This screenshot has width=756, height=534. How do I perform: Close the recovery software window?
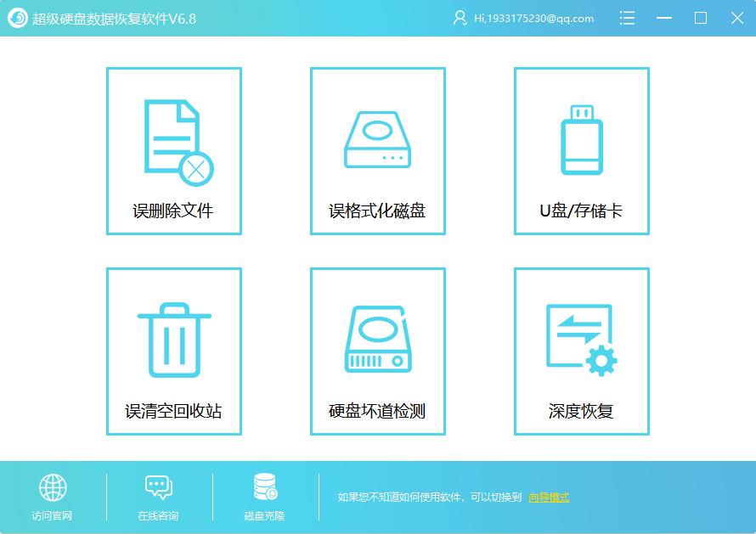click(x=736, y=19)
